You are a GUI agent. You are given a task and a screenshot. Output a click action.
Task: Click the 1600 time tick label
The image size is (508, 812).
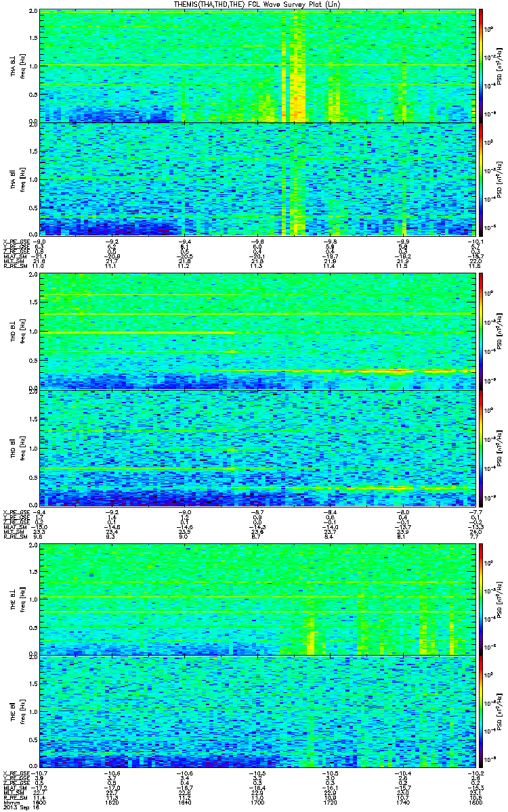pos(39,802)
